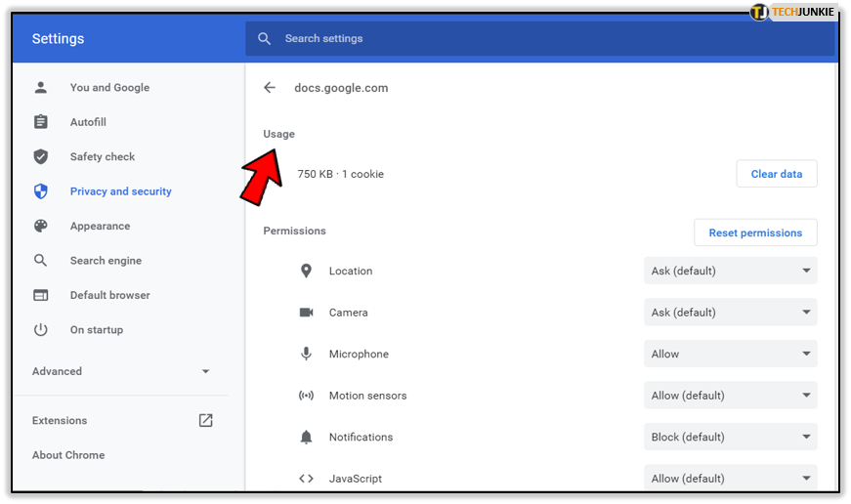Open About Chrome page

(68, 455)
